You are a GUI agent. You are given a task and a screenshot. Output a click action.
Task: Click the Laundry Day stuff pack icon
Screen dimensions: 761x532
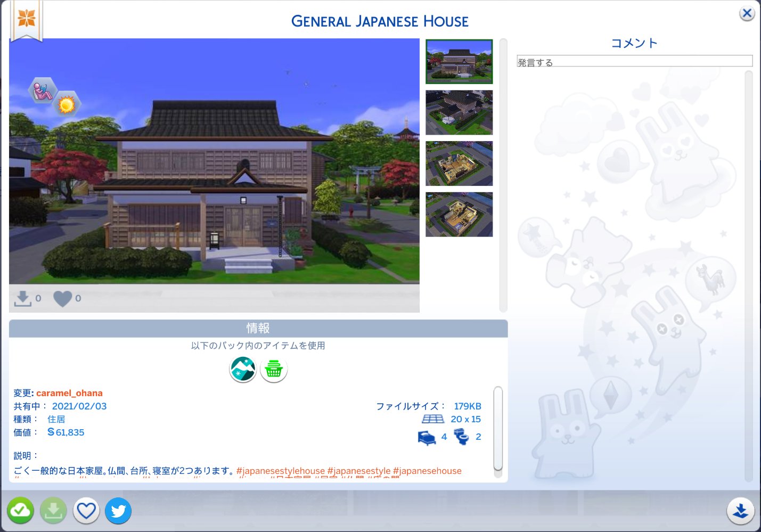click(x=274, y=370)
